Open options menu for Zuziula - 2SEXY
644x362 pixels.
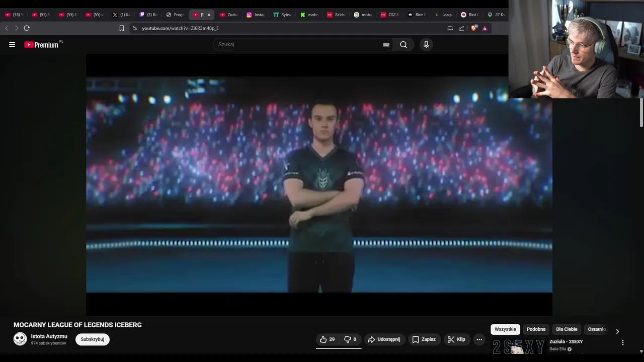(622, 342)
